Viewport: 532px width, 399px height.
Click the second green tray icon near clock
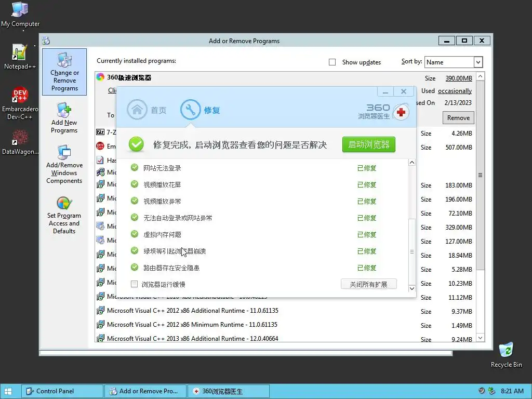click(491, 391)
